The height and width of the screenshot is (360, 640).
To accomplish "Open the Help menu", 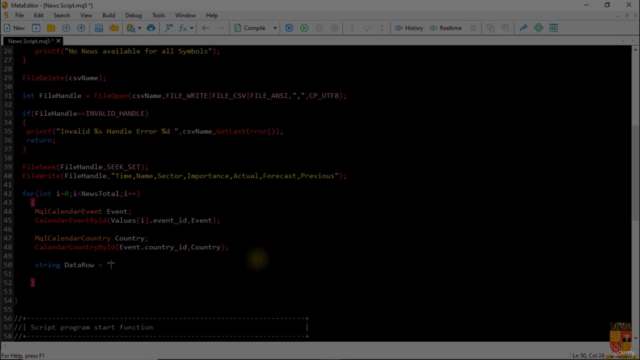I will pos(212,15).
